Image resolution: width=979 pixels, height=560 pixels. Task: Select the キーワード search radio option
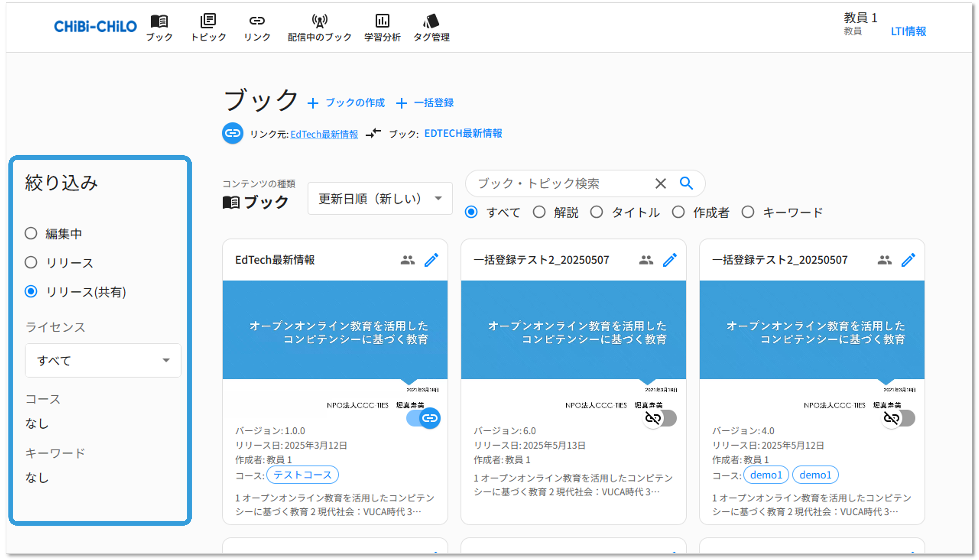click(748, 212)
